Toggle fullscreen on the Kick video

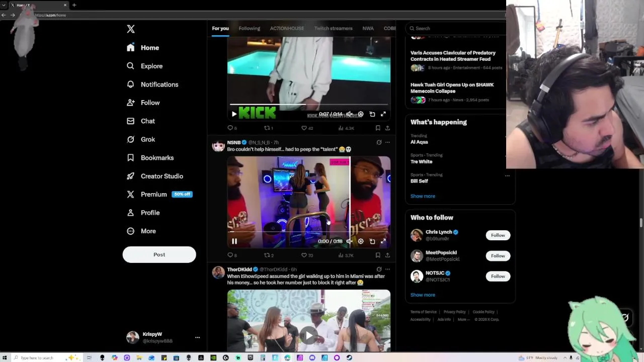point(383,114)
